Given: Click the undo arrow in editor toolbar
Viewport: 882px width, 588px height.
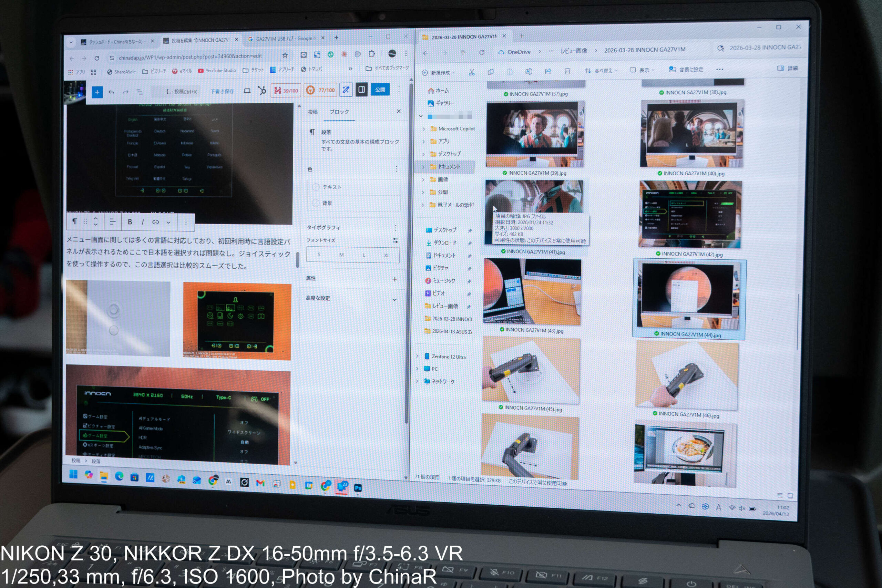Looking at the screenshot, I should tap(111, 92).
